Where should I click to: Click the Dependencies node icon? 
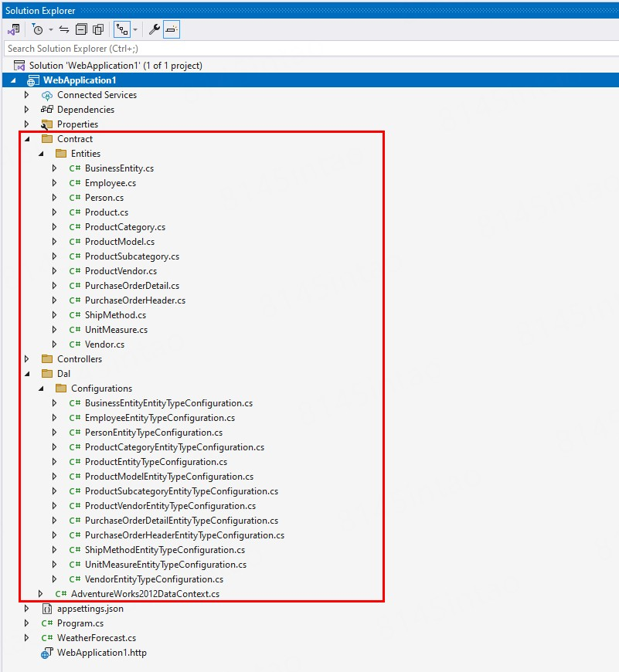click(46, 110)
